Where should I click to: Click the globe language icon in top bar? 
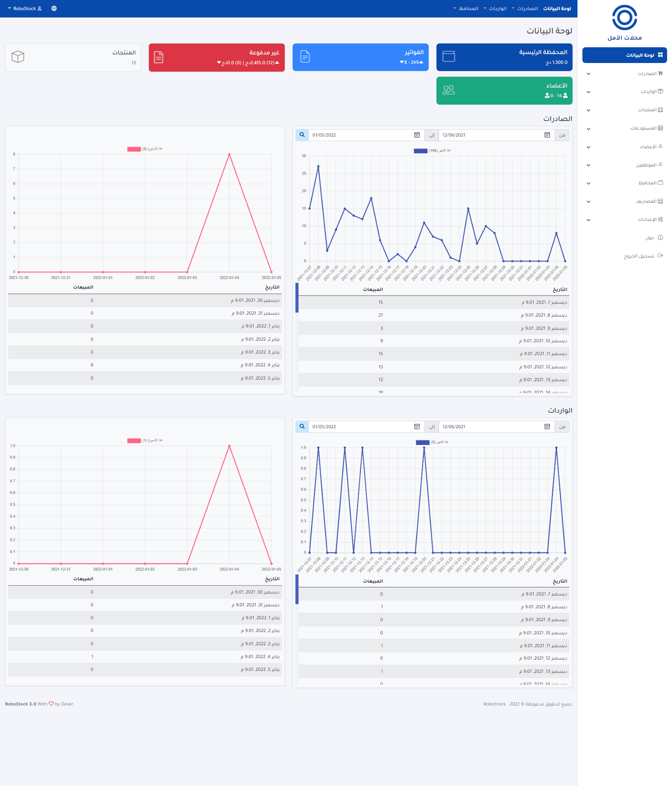(54, 9)
